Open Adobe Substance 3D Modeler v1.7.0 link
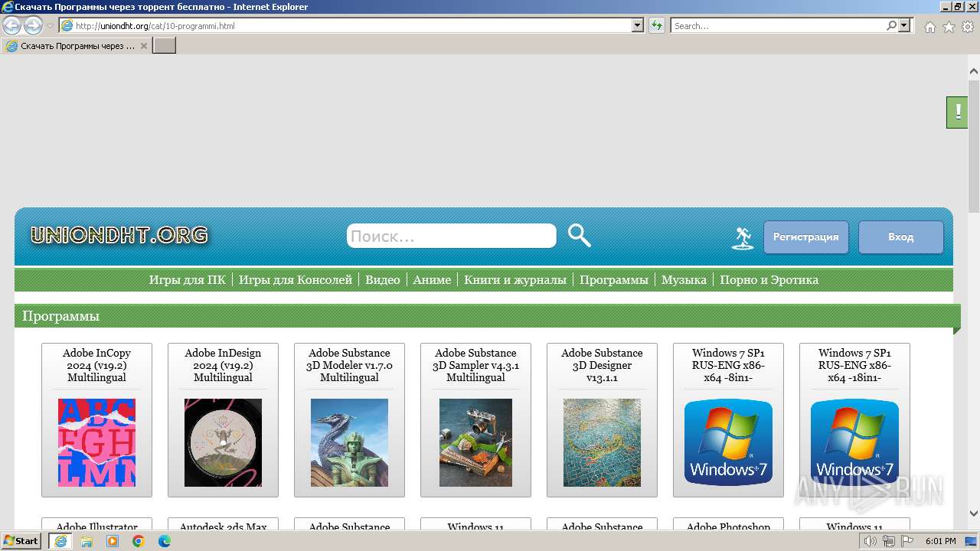 (x=349, y=365)
